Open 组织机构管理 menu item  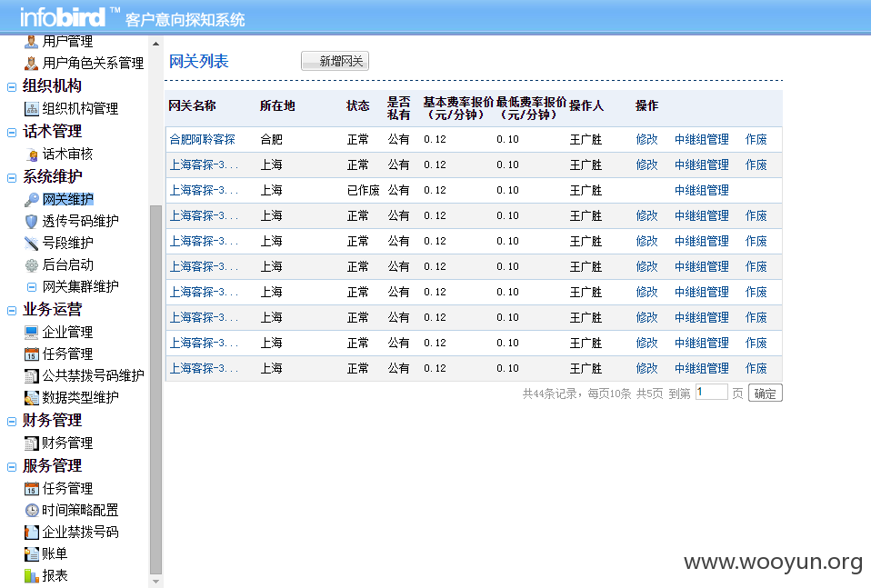click(80, 109)
